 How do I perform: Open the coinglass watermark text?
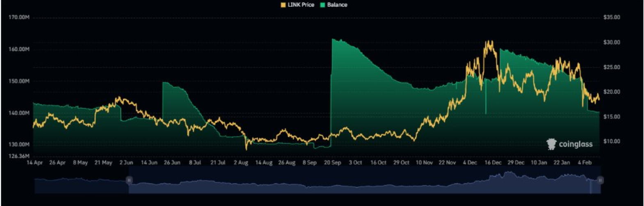pos(575,144)
